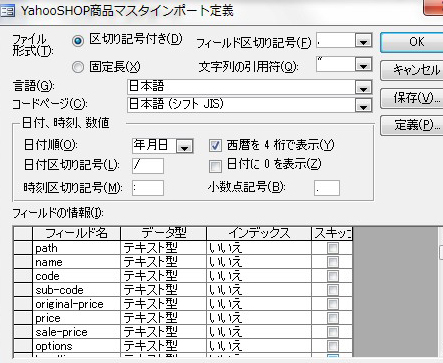The height and width of the screenshot is (363, 443).
Task: Click the 時刻区切り記号 input field
Action: [x=148, y=188]
